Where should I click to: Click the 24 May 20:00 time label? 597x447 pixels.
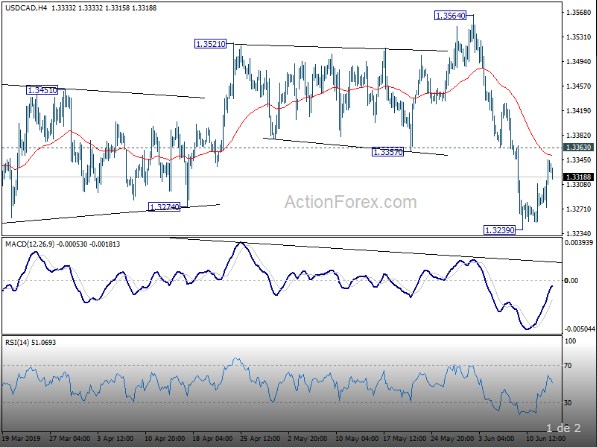point(451,438)
